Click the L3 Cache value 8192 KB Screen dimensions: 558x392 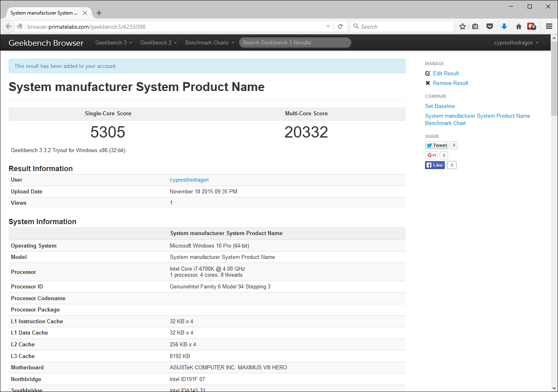point(180,356)
